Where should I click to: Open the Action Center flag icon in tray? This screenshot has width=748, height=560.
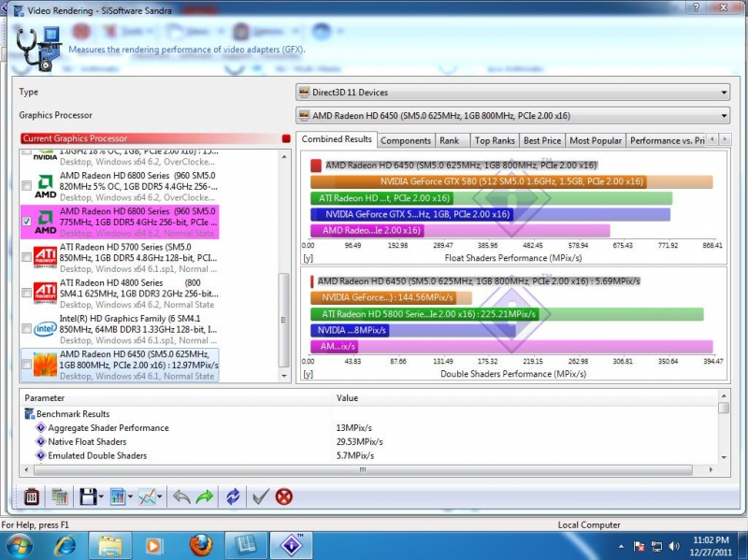click(640, 546)
